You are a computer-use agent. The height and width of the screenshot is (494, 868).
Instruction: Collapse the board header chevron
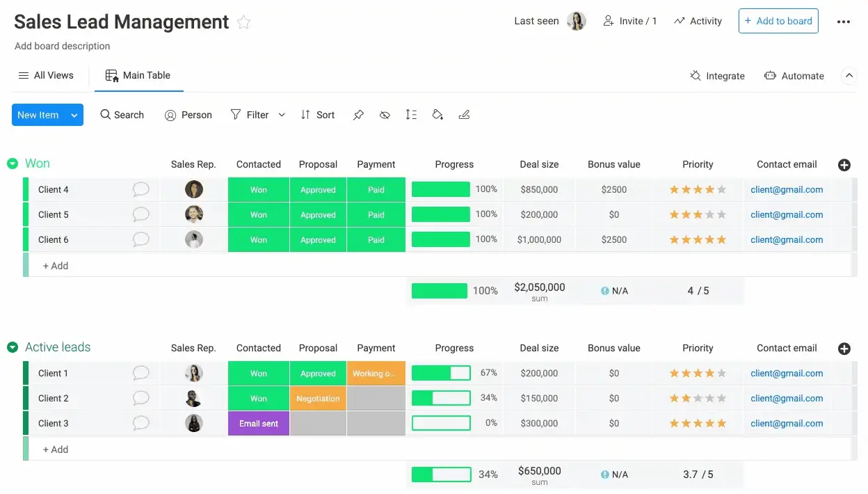click(x=848, y=76)
